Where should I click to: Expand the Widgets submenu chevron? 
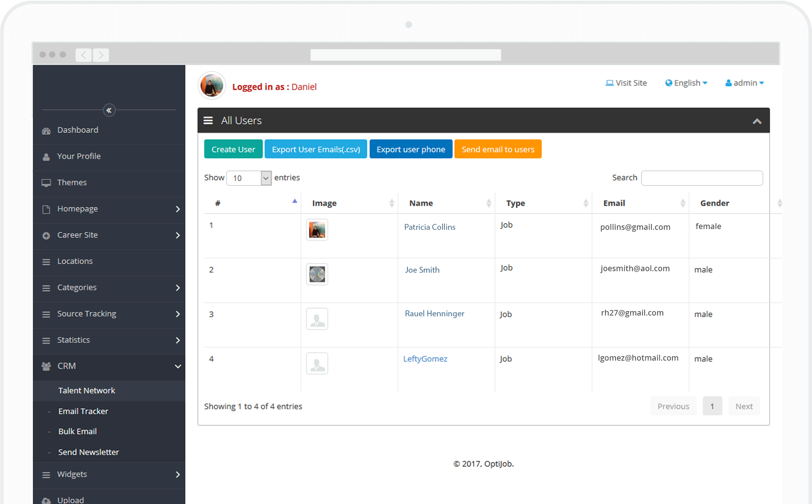click(x=178, y=474)
